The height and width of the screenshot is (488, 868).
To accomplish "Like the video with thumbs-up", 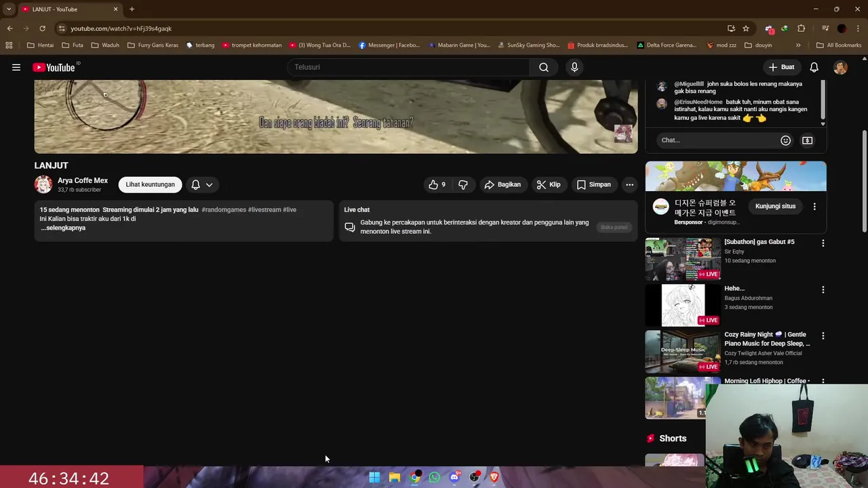I will [437, 184].
